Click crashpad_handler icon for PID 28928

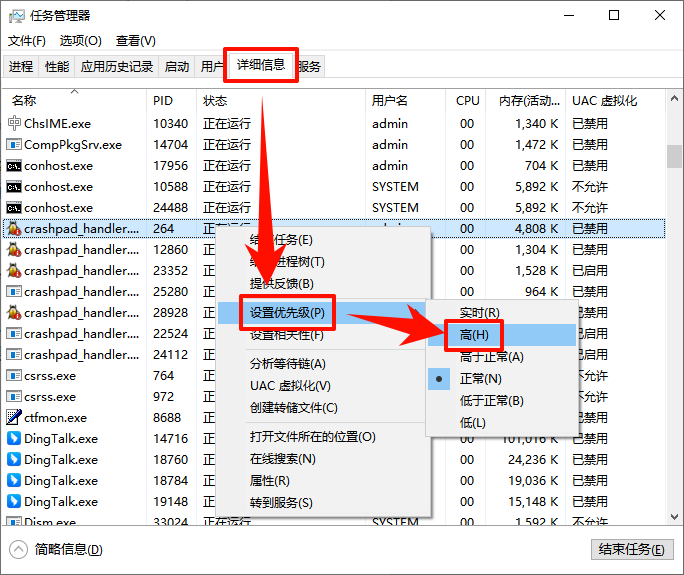(14, 312)
